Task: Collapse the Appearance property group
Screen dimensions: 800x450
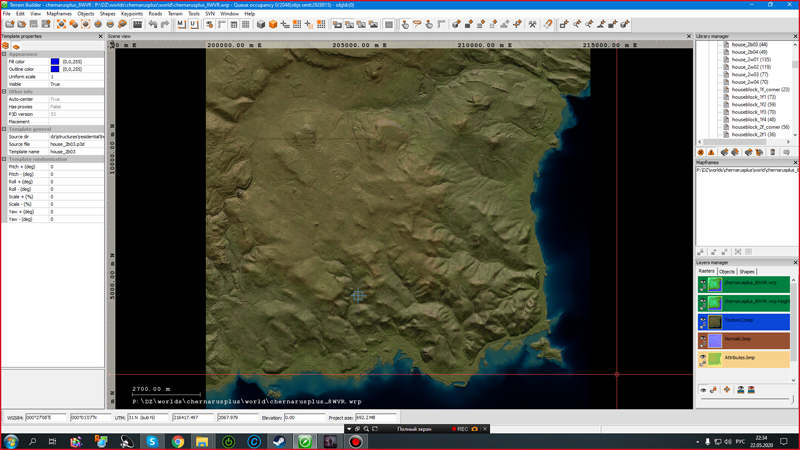Action: click(4, 54)
